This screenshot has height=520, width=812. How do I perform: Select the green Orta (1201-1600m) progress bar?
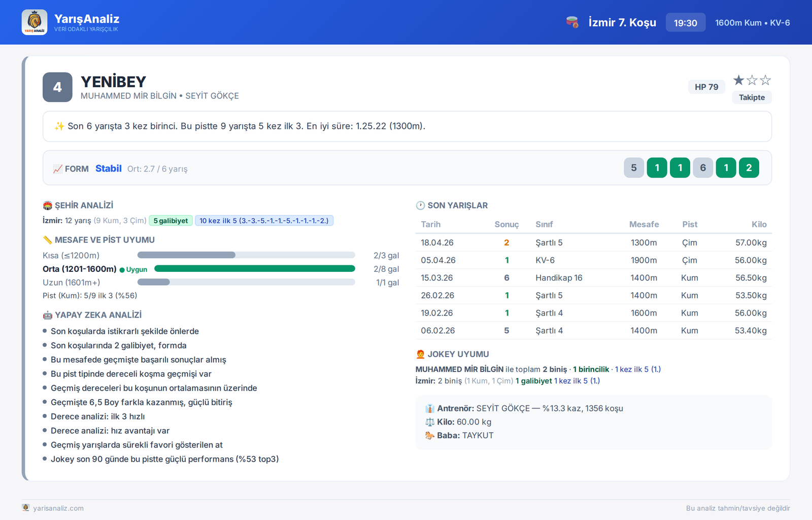(254, 269)
